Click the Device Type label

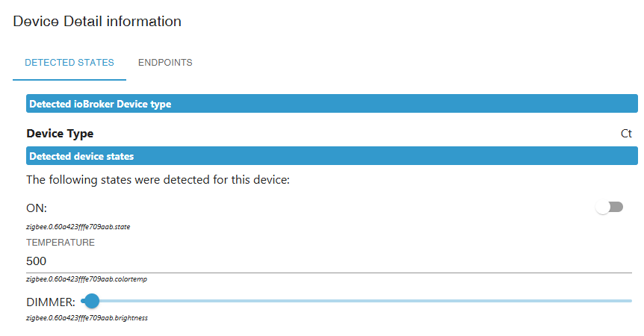pyautogui.click(x=60, y=134)
